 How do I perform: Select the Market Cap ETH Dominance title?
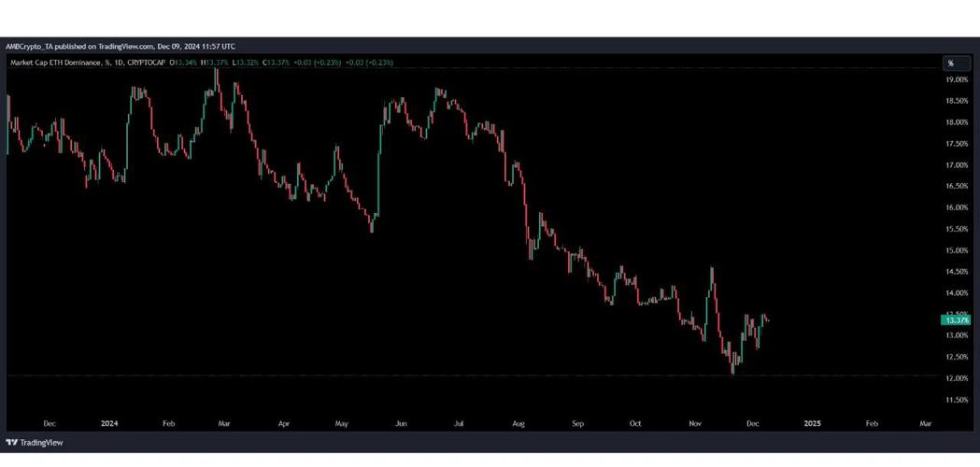tap(56, 63)
